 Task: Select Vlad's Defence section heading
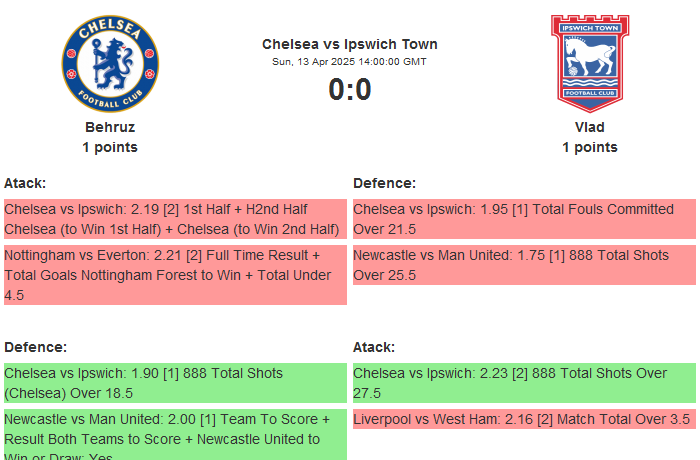coord(384,183)
